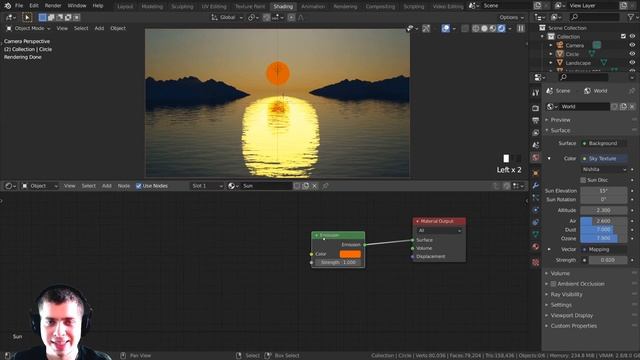Toggle Use Nodes checkbox in shader editor
640x360 pixels.
click(138, 186)
